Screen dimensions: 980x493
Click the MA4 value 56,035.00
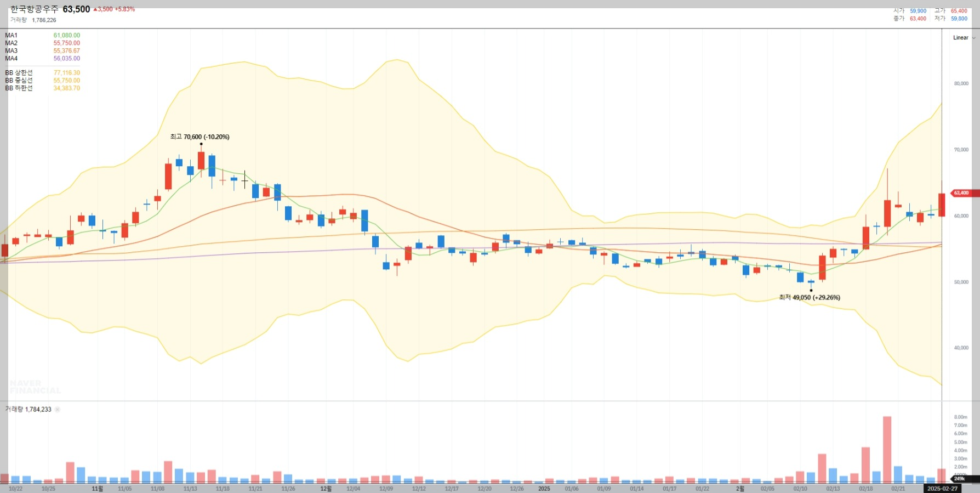coord(67,59)
